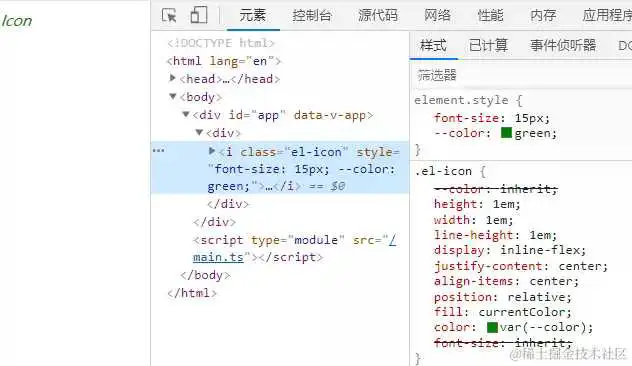632x366 pixels.
Task: Switch to the 控制台 tab
Action: point(312,15)
